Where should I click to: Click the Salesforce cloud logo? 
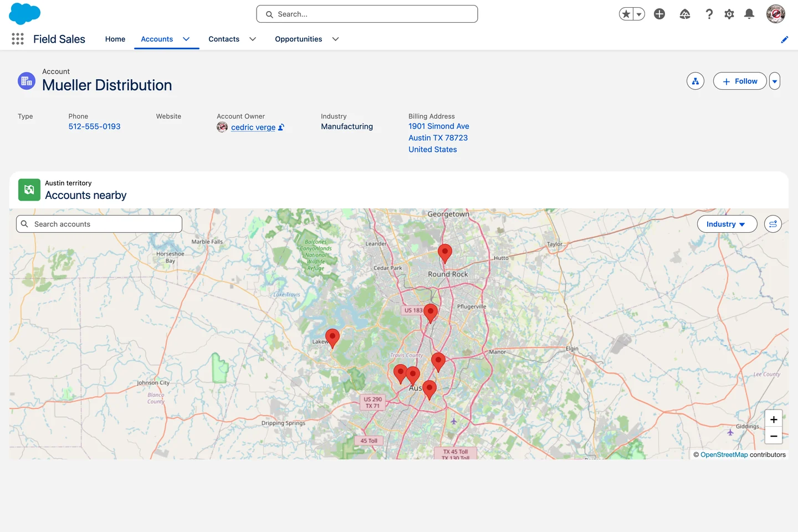click(25, 14)
